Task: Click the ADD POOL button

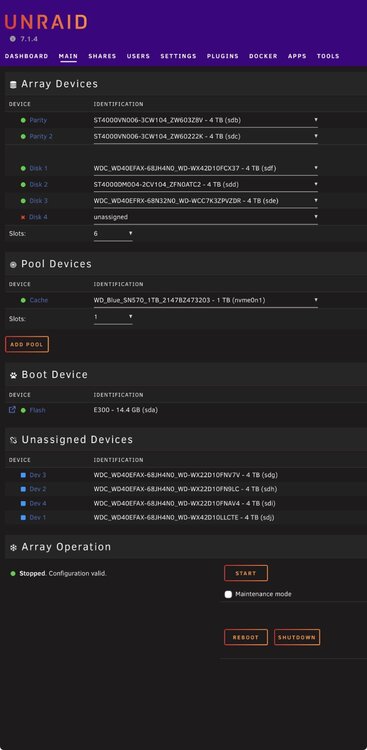Action: (27, 344)
